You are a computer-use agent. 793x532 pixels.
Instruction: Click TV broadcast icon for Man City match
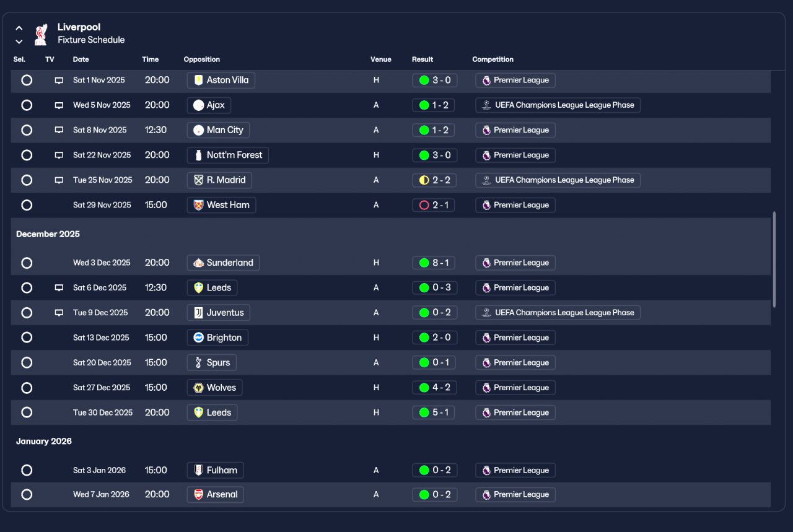59,130
